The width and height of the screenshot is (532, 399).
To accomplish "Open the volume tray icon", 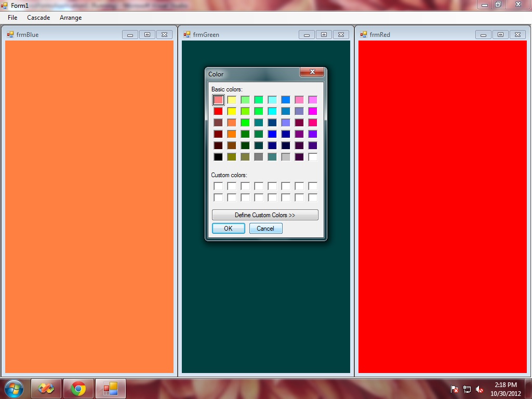I will point(480,389).
